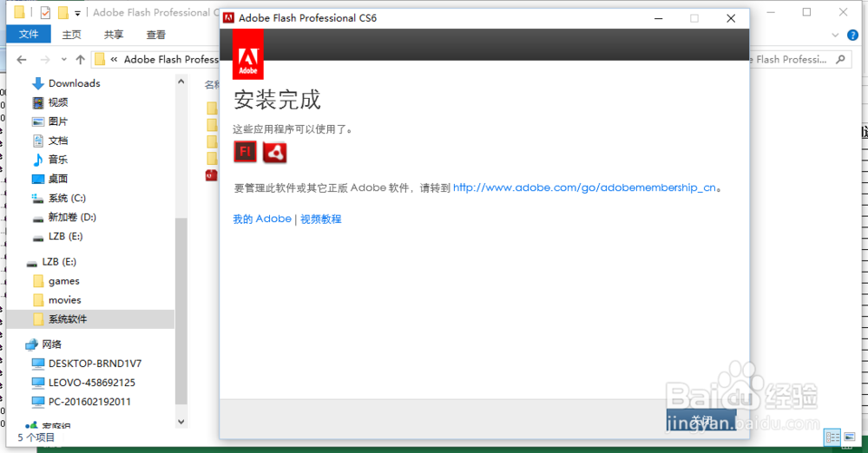The height and width of the screenshot is (453, 868).
Task: Open LEOVO-458692125 network computer
Action: point(92,383)
